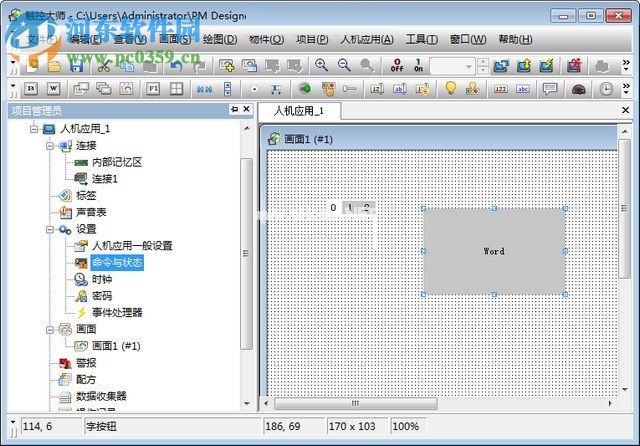Open the 编辑(E) menu
The width and height of the screenshot is (640, 446).
click(85, 39)
